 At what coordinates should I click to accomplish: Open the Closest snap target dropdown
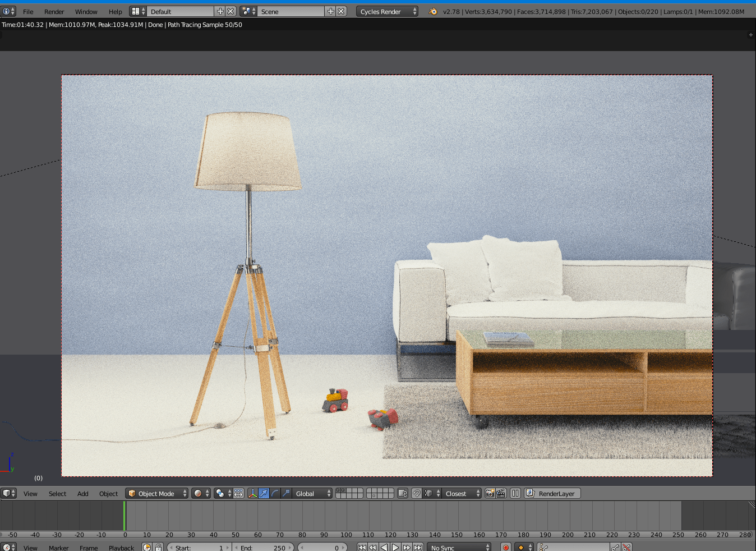pyautogui.click(x=462, y=493)
